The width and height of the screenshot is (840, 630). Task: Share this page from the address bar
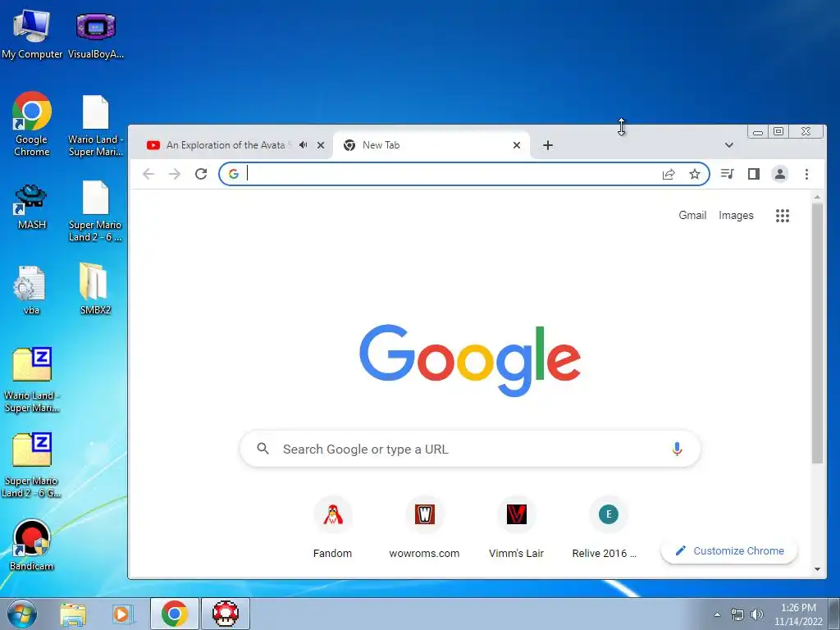[669, 174]
